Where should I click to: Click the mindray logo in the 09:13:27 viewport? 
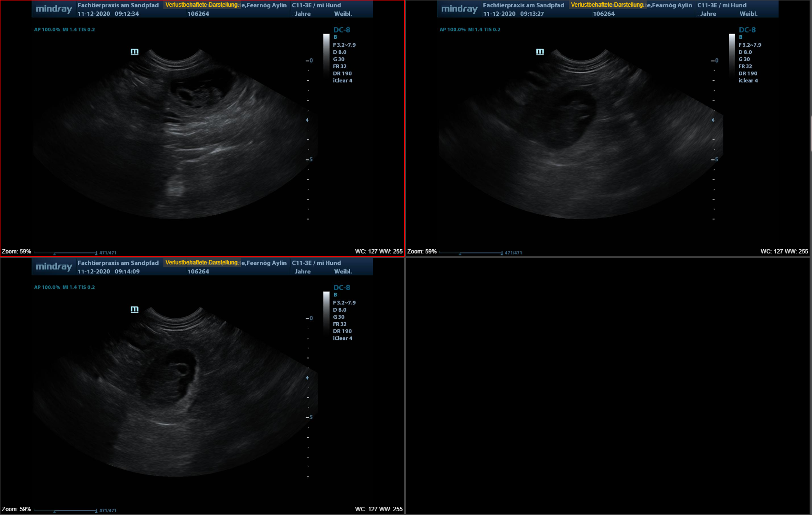[x=459, y=9]
